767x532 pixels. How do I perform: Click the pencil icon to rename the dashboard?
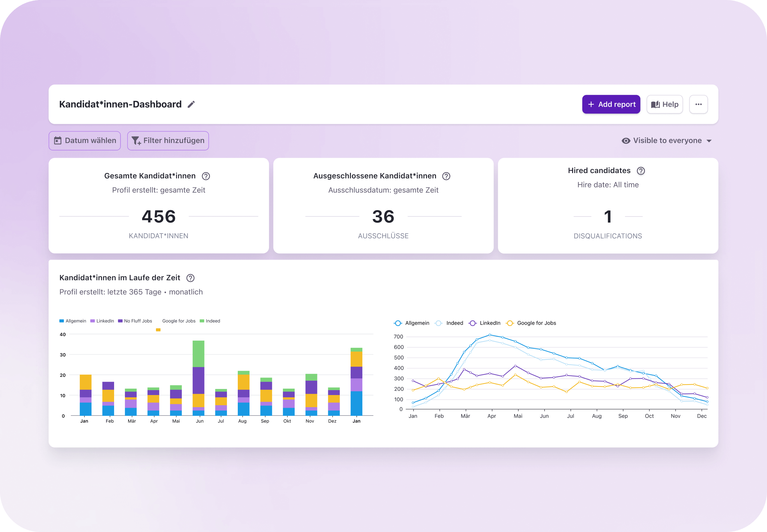coord(191,104)
